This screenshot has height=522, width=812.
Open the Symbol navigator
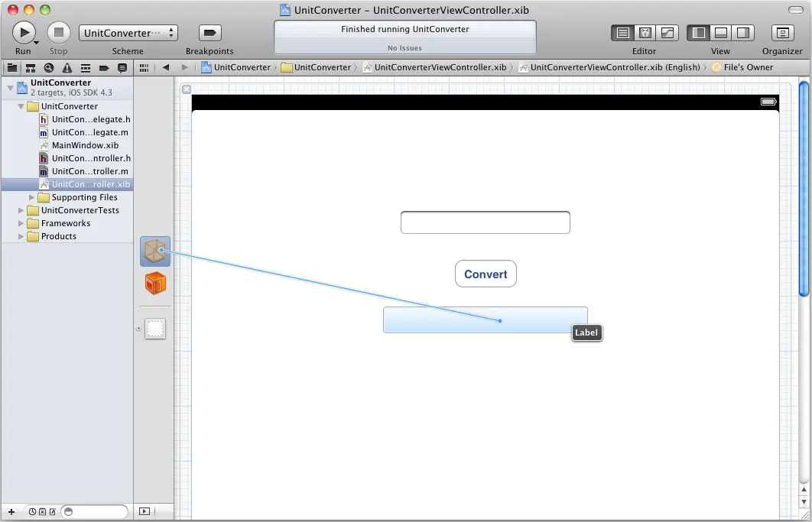pyautogui.click(x=30, y=67)
